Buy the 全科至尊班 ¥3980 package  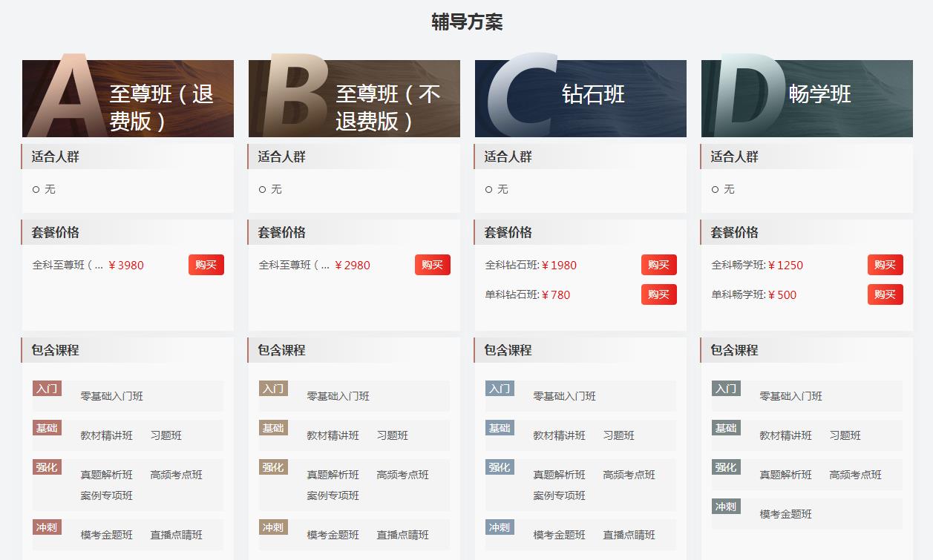click(x=206, y=265)
